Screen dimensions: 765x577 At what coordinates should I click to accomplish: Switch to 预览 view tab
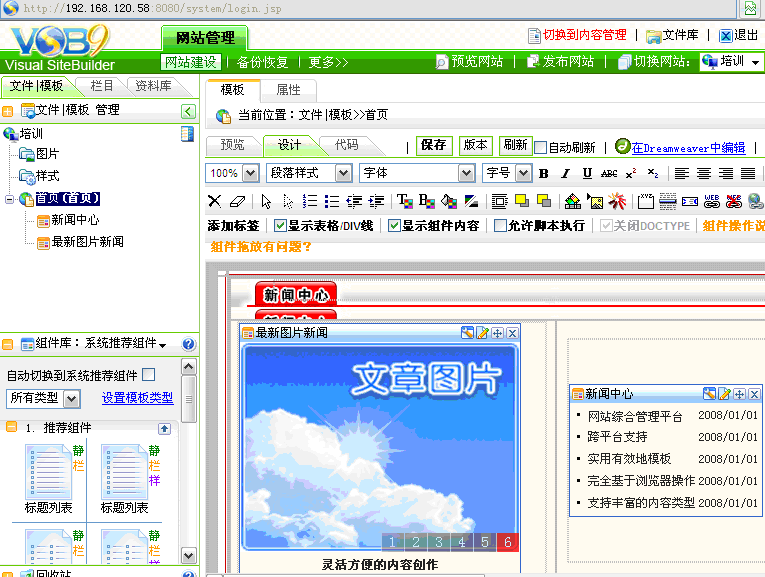(232, 145)
